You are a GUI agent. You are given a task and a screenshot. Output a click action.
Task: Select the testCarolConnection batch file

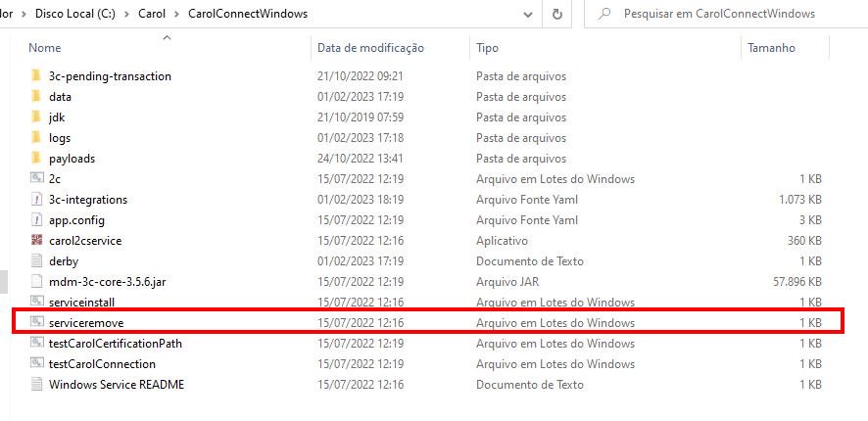coord(102,364)
